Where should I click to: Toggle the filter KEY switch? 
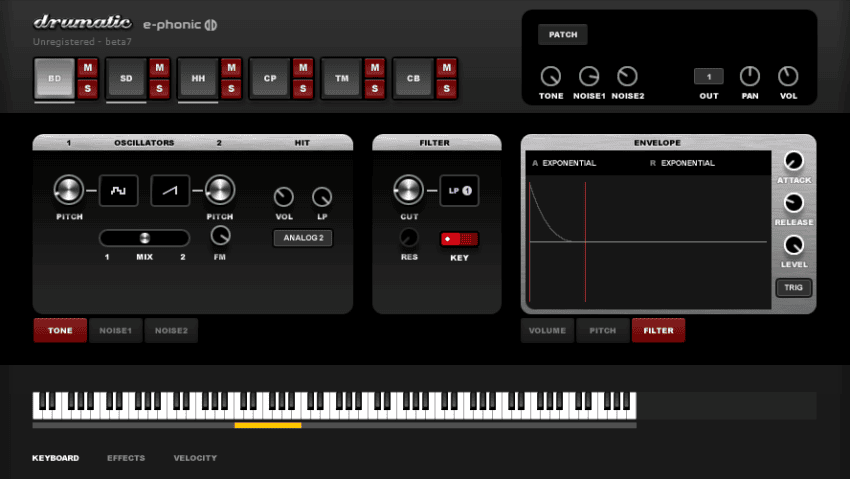pyautogui.click(x=459, y=239)
